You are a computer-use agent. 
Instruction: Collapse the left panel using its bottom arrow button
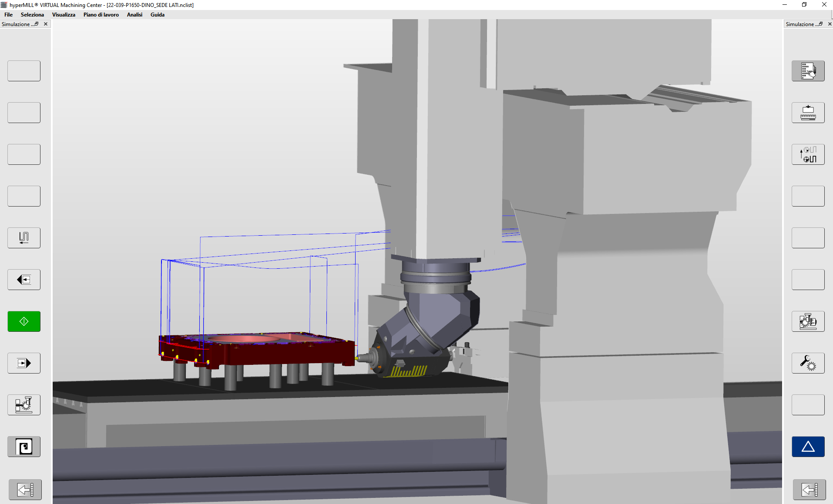tap(25, 490)
